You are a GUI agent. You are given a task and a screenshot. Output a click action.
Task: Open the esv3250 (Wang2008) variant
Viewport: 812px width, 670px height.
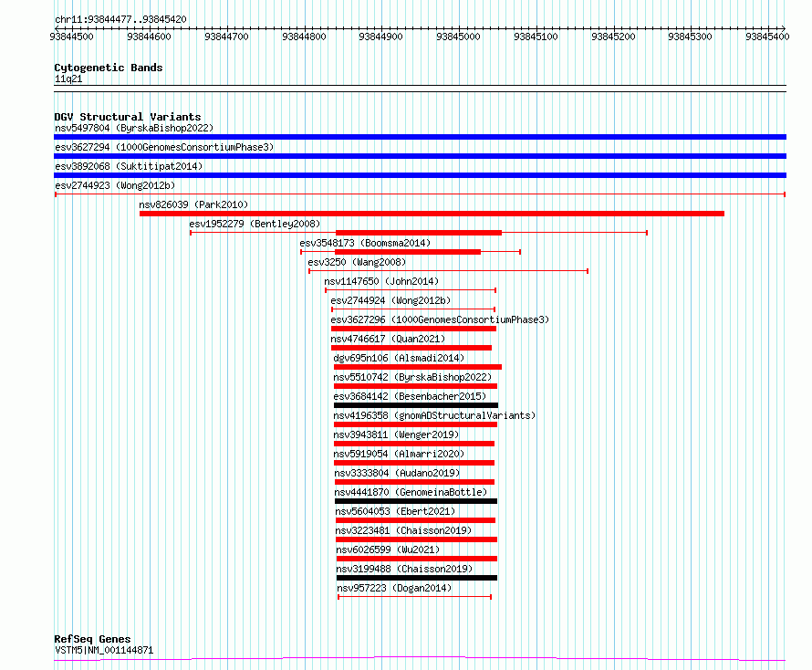coord(357,262)
